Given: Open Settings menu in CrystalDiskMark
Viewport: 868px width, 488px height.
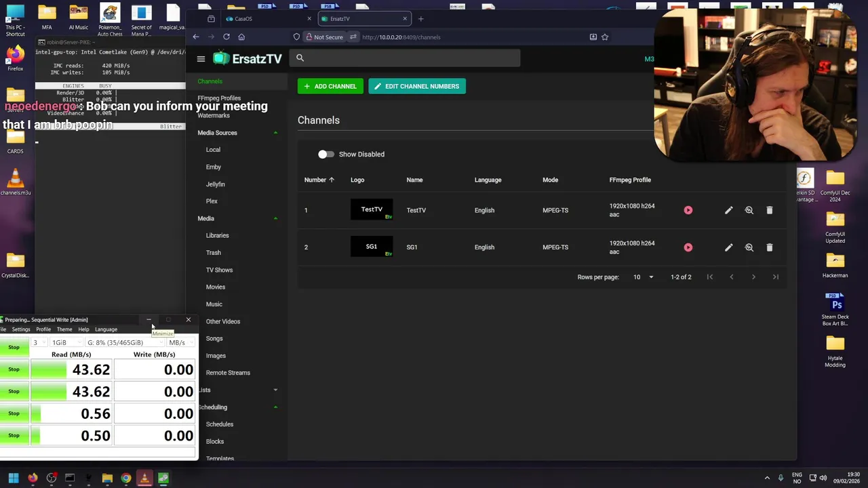Looking at the screenshot, I should 21,329.
